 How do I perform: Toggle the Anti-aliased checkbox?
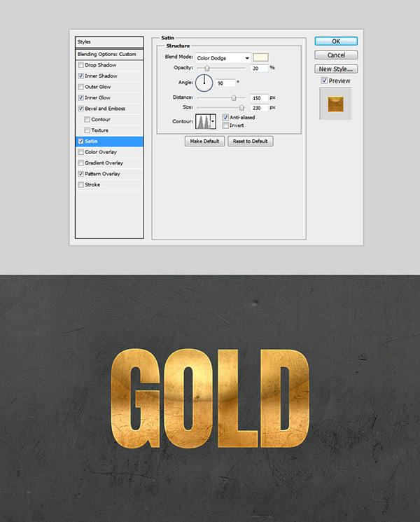pos(225,118)
